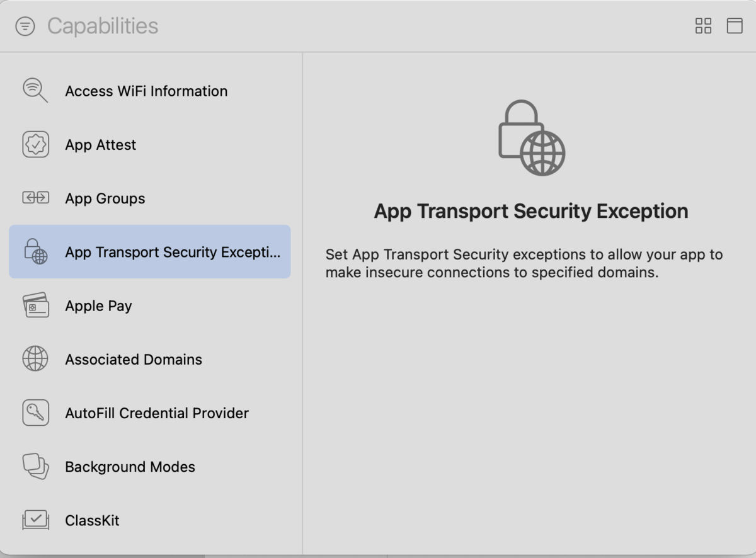This screenshot has width=756, height=558.
Task: Choose App Groups capability
Action: [x=150, y=198]
